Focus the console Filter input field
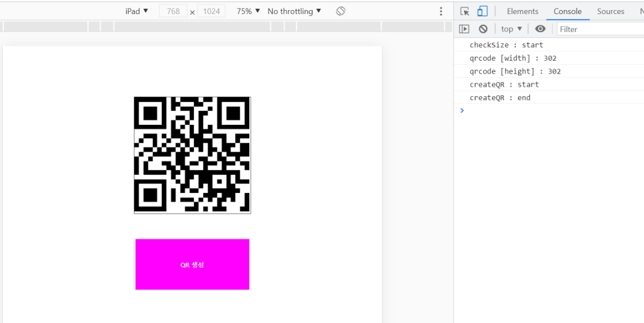 pos(601,29)
